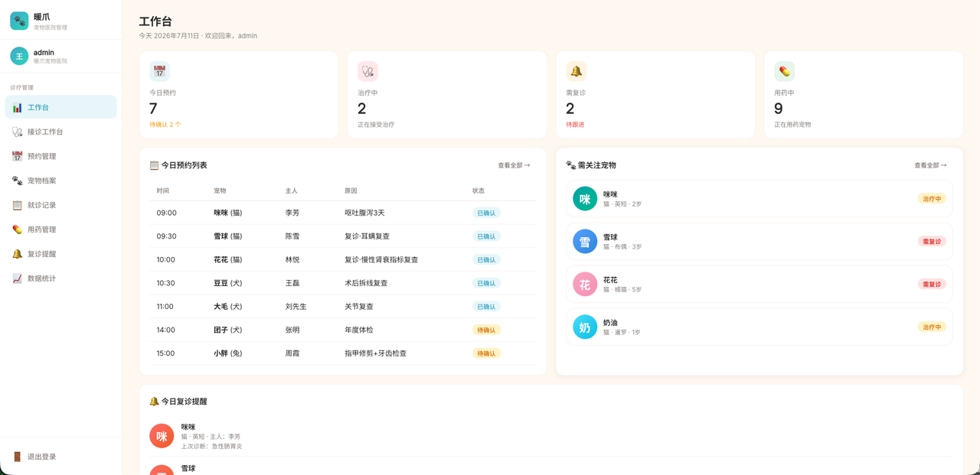The width and height of the screenshot is (980, 475).
Task: Click the red 待跟进 text on 需复诊 card
Action: [575, 125]
